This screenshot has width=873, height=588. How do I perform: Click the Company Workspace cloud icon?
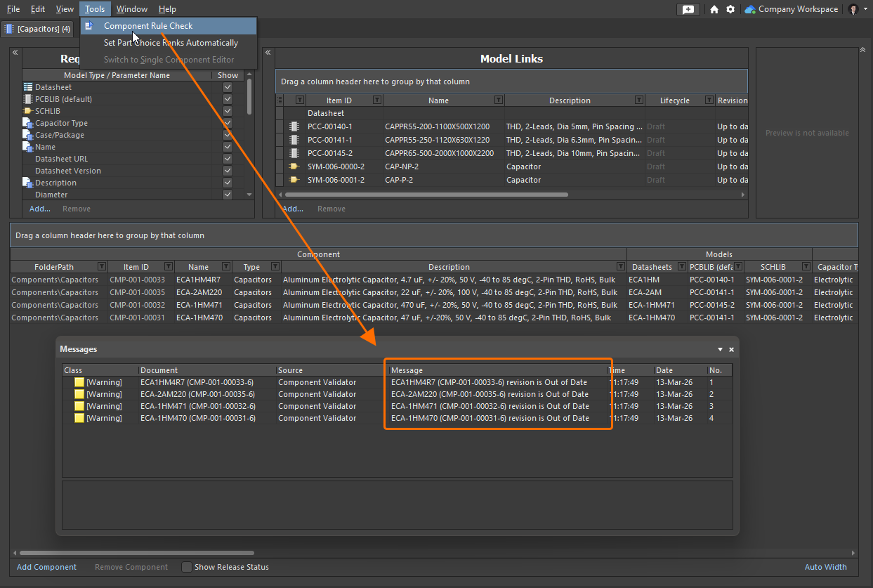coord(750,9)
